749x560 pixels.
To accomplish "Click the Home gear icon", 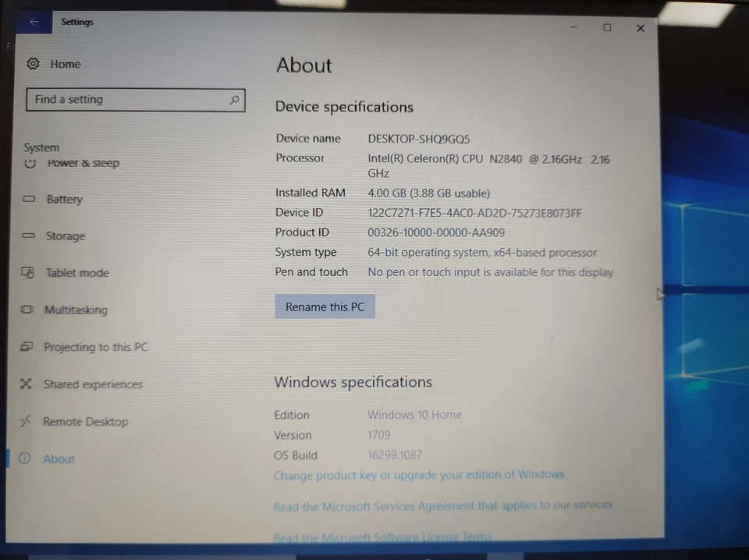I will 32,63.
